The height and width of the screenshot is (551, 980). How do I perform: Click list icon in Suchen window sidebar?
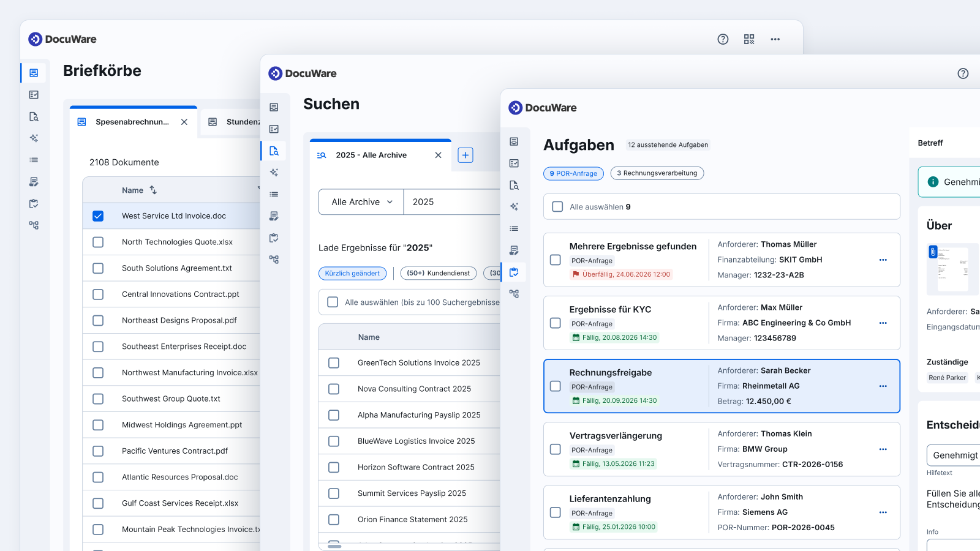(274, 194)
